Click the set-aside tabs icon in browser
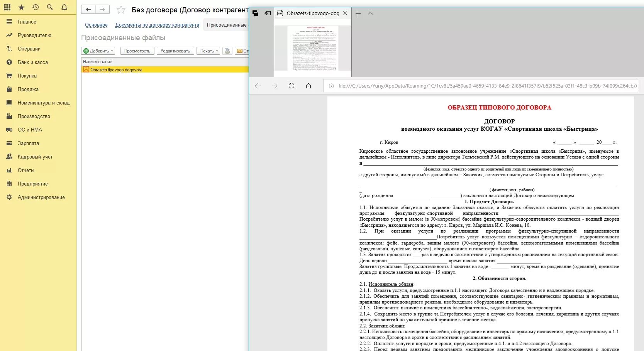Viewport: 644px width, 351px height. coord(255,13)
